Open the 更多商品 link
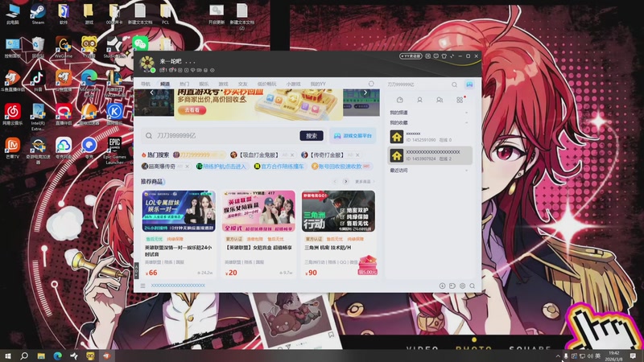 [x=365, y=182]
